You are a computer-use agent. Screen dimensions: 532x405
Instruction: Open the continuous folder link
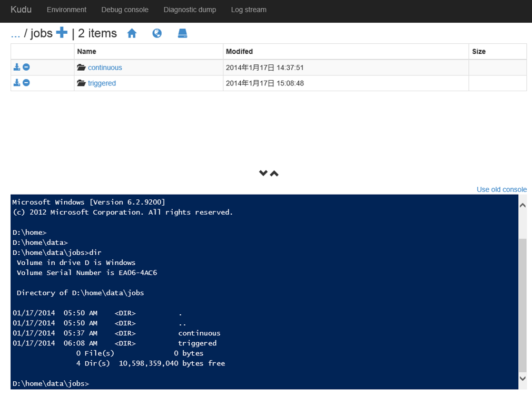(x=105, y=67)
